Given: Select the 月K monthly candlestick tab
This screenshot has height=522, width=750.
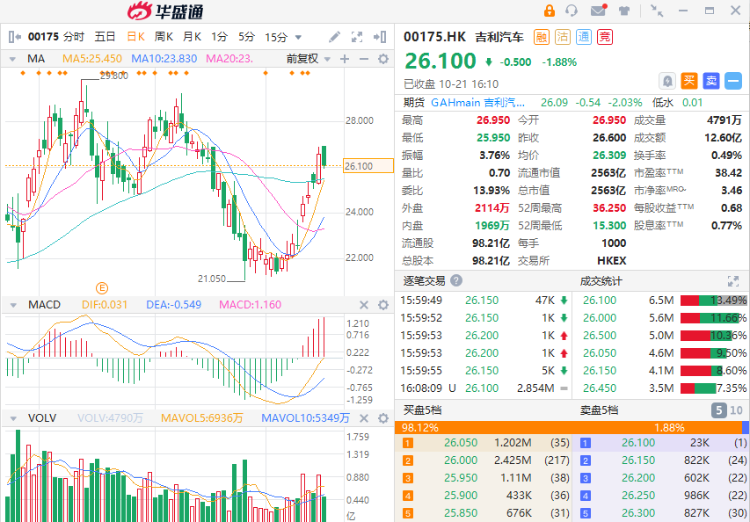Looking at the screenshot, I should [192, 37].
